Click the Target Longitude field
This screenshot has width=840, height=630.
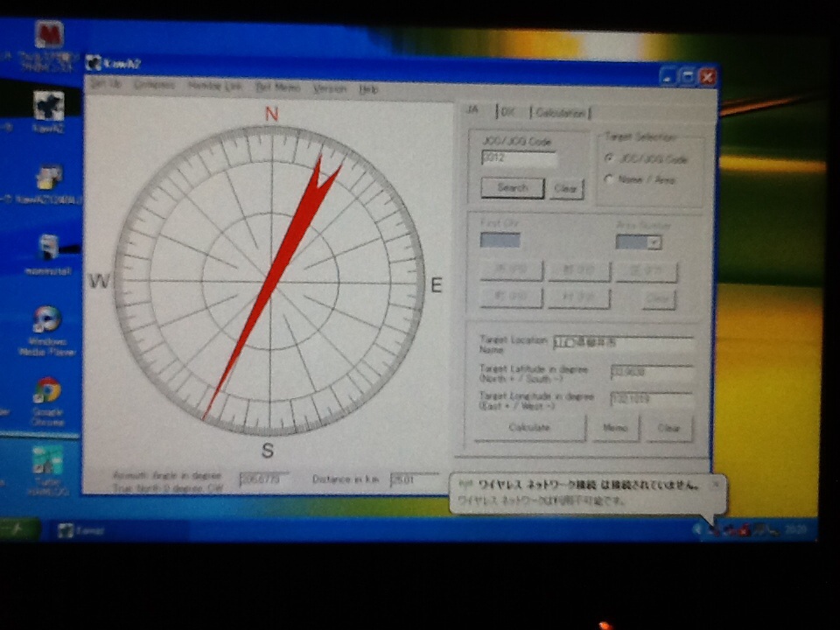651,399
